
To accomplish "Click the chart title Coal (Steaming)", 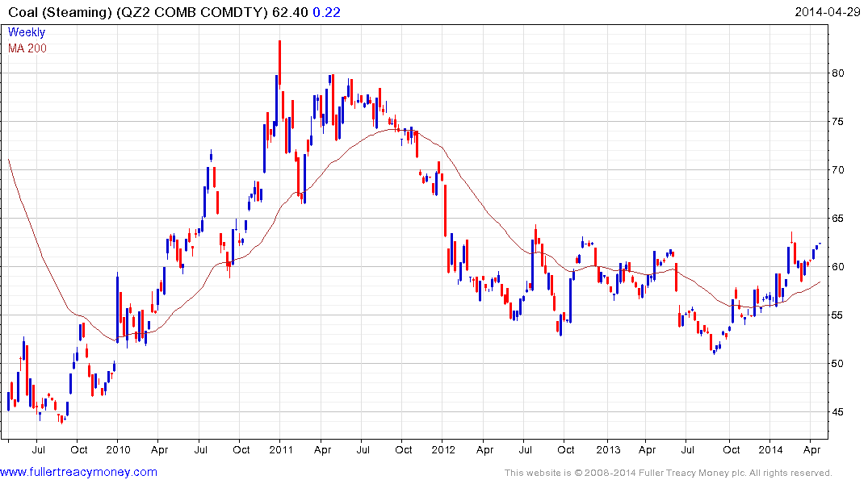I will tap(61, 11).
